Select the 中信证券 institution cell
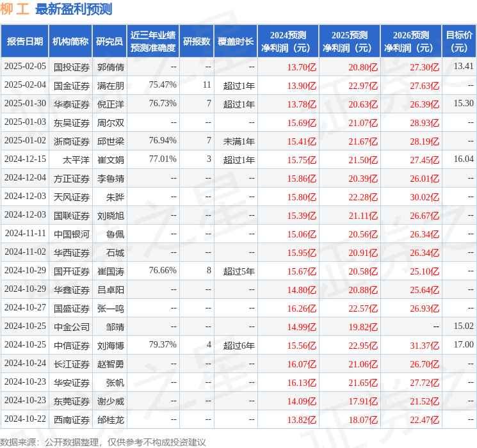This screenshot has height=448, width=477. point(72,346)
